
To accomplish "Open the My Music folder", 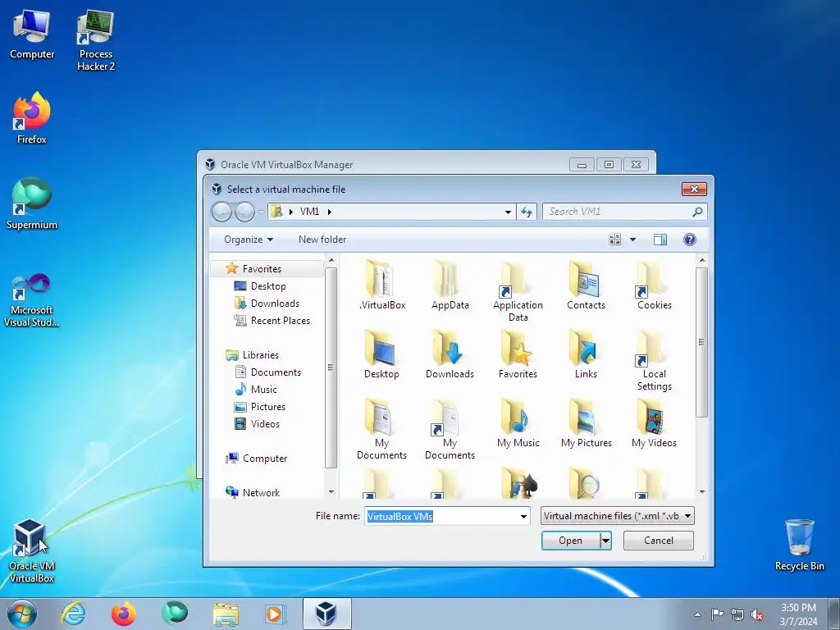I will 518,424.
